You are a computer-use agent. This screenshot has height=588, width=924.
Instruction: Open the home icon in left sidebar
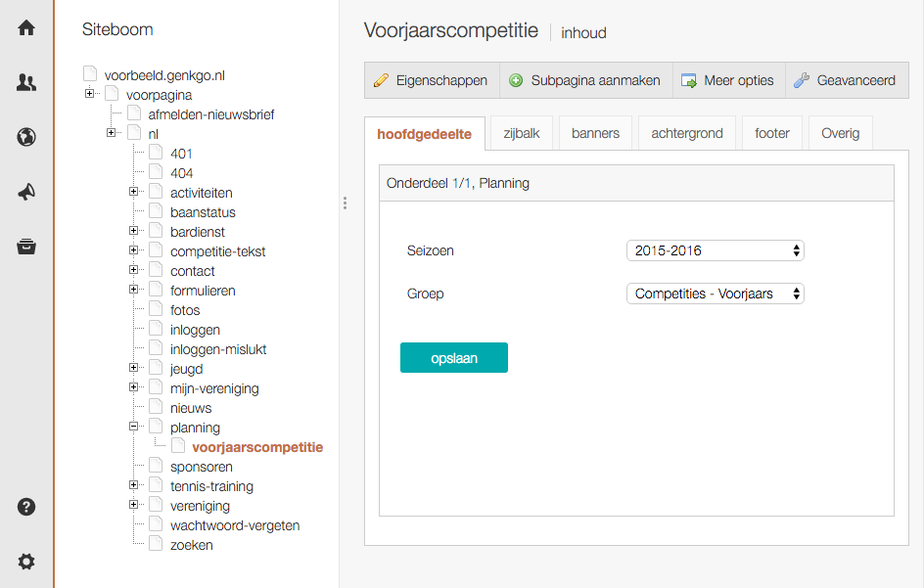point(26,27)
